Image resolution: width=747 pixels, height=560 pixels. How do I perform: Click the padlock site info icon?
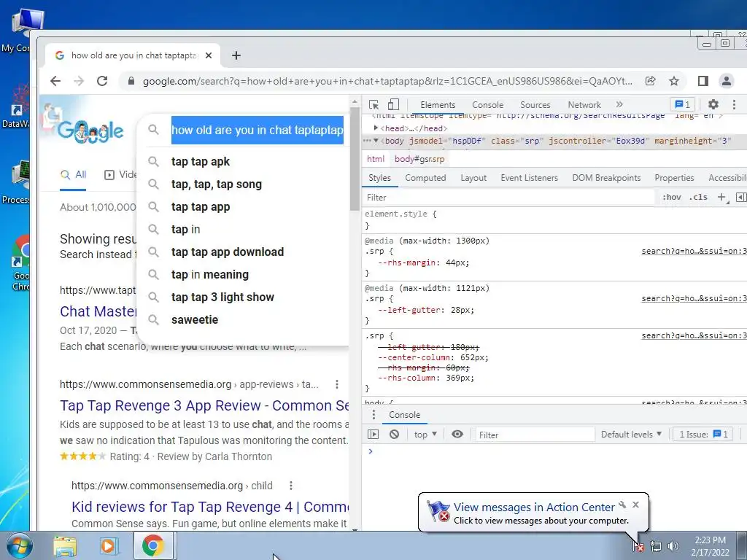[131, 81]
